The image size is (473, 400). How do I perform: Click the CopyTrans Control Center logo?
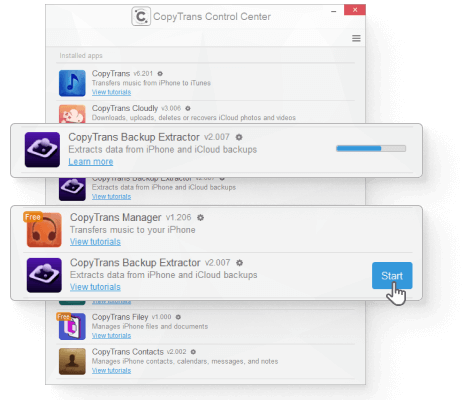pos(141,16)
